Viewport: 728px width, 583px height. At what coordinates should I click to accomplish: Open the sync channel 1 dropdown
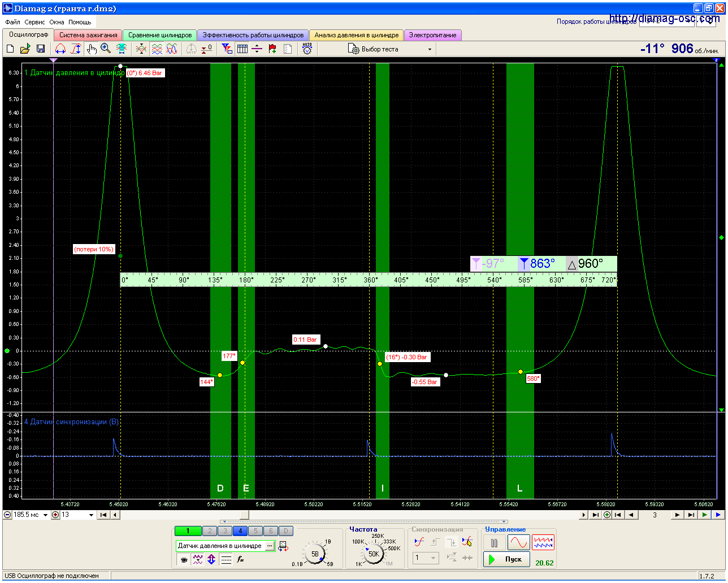coord(426,558)
